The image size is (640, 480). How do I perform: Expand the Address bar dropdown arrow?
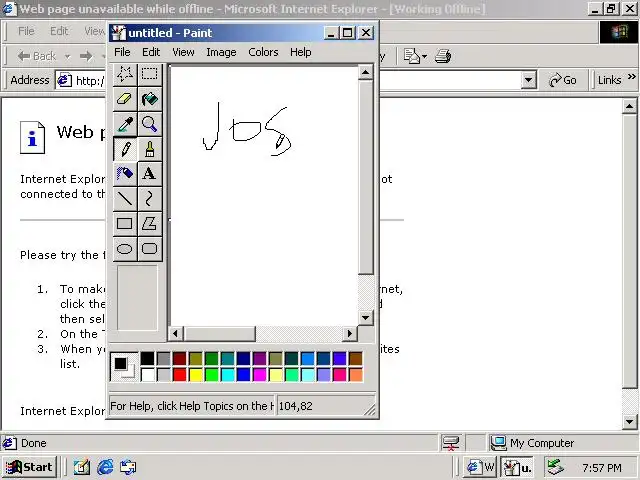pyautogui.click(x=529, y=80)
